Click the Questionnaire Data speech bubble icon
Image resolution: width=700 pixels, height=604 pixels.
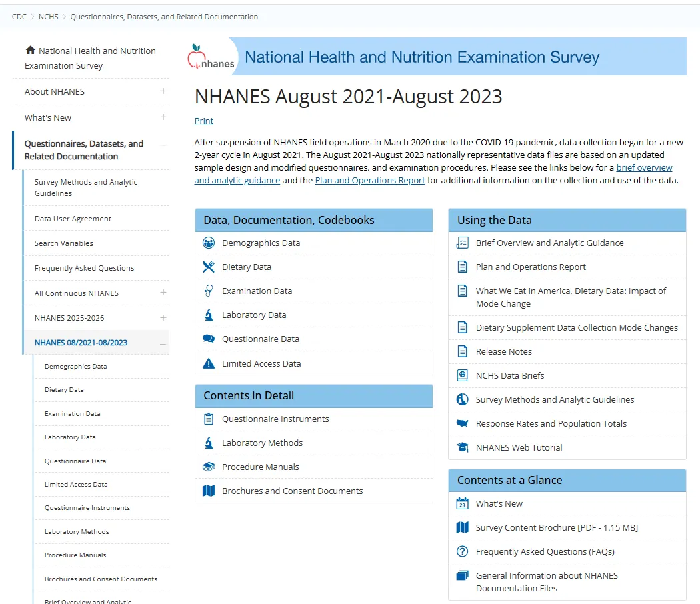[x=209, y=339]
